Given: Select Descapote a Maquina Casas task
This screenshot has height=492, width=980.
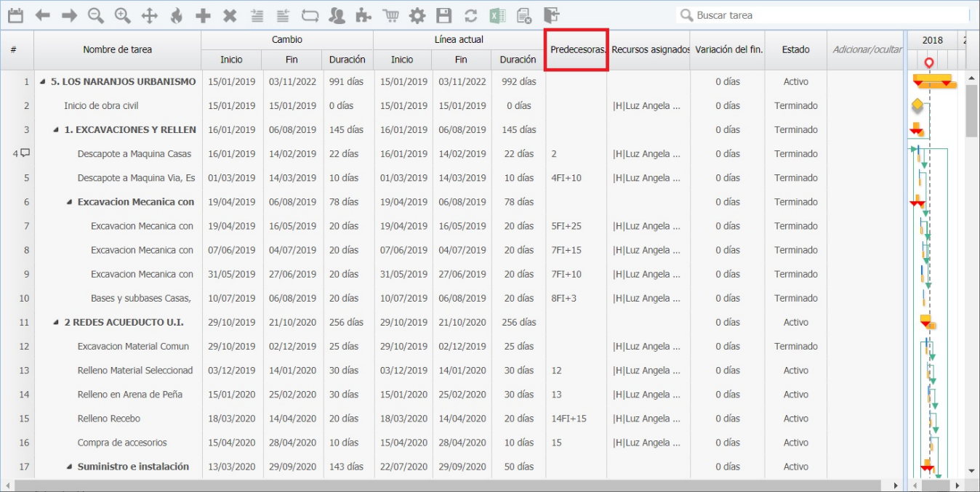Looking at the screenshot, I should click(x=134, y=153).
